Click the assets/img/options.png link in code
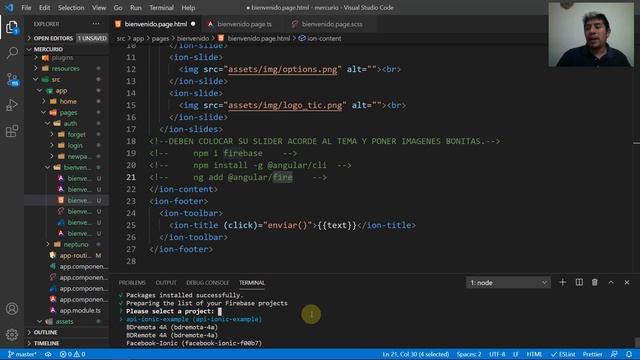The width and height of the screenshot is (640, 360). click(x=283, y=69)
